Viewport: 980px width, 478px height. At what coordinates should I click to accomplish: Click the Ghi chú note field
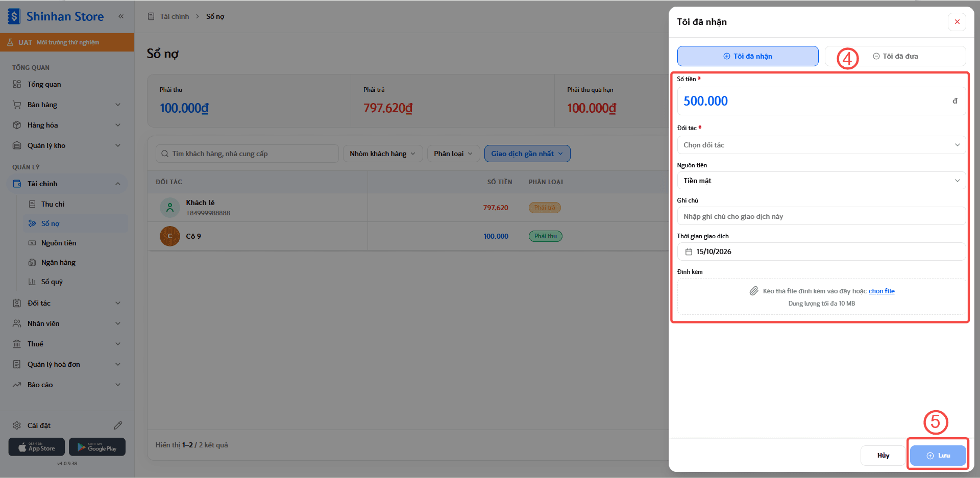coord(821,216)
